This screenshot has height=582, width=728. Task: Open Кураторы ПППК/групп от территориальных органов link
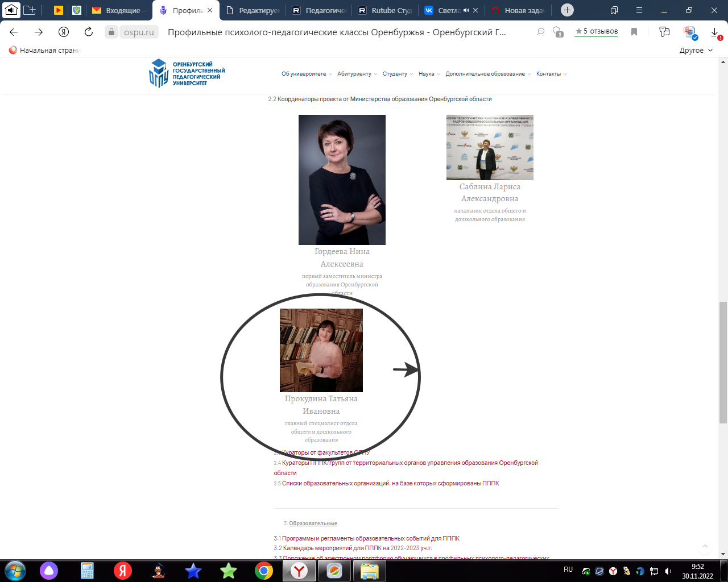coord(406,468)
